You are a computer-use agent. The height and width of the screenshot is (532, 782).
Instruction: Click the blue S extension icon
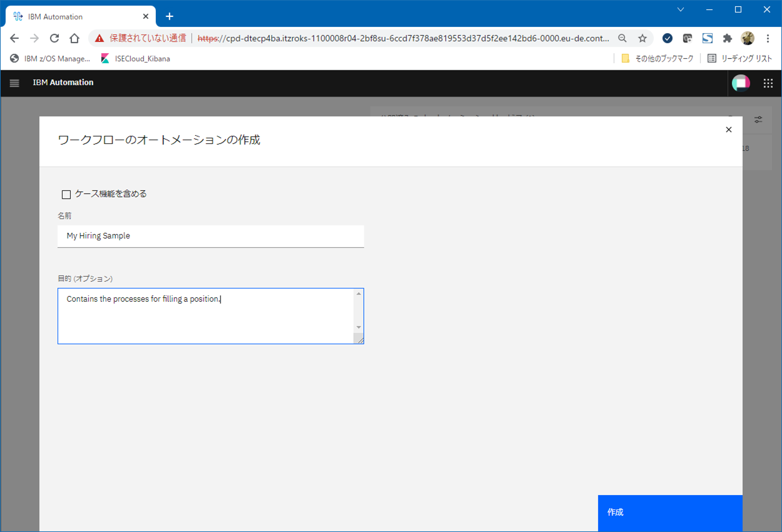(x=707, y=38)
